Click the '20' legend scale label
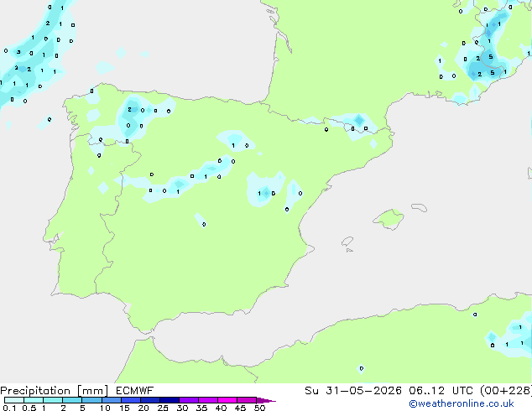Image resolution: width=532 pixels, height=411 pixels. point(143,408)
